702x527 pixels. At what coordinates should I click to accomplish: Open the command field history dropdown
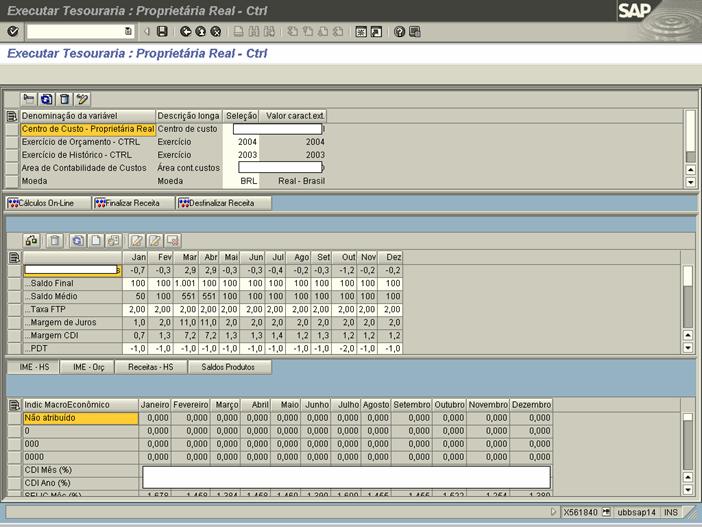(128, 31)
